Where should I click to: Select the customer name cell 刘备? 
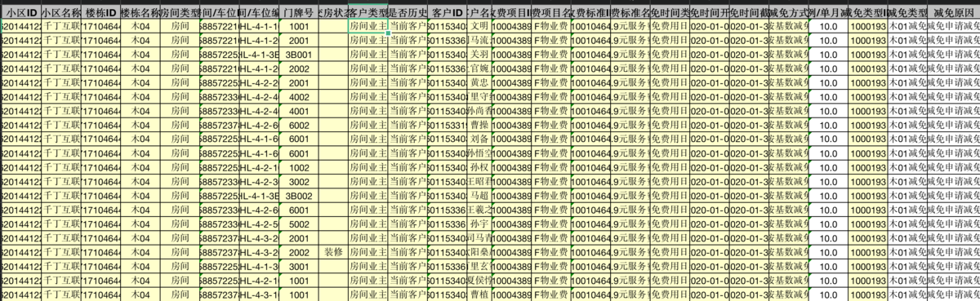pyautogui.click(x=479, y=139)
